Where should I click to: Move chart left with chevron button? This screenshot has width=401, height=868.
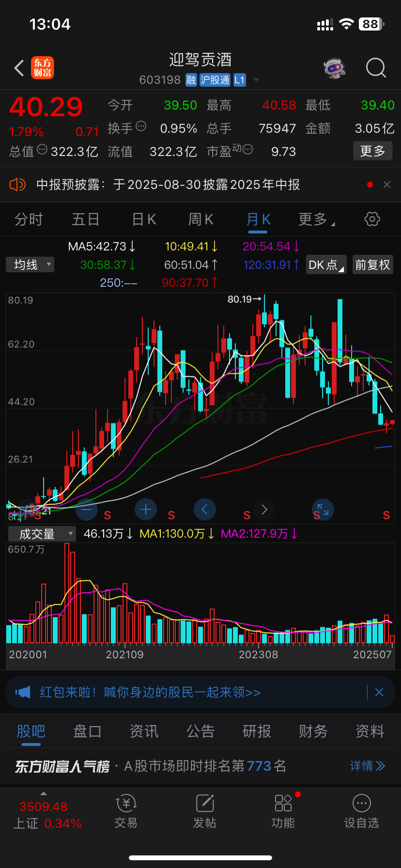(204, 510)
